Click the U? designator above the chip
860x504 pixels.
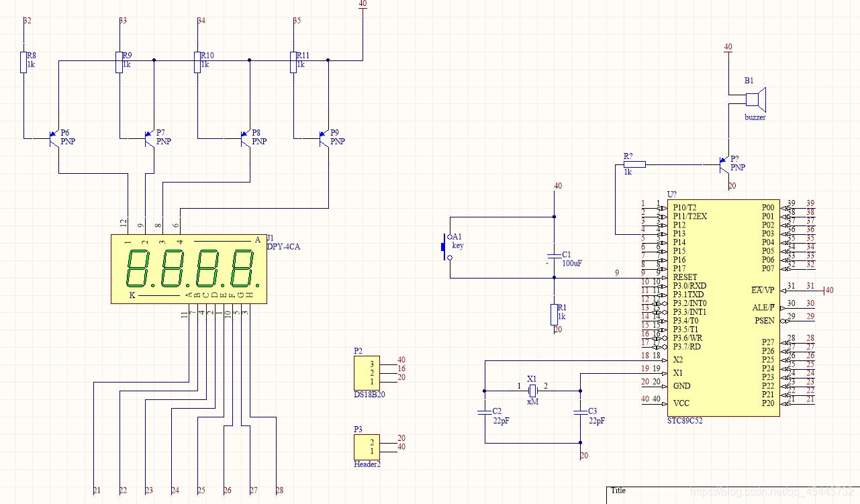pos(673,194)
